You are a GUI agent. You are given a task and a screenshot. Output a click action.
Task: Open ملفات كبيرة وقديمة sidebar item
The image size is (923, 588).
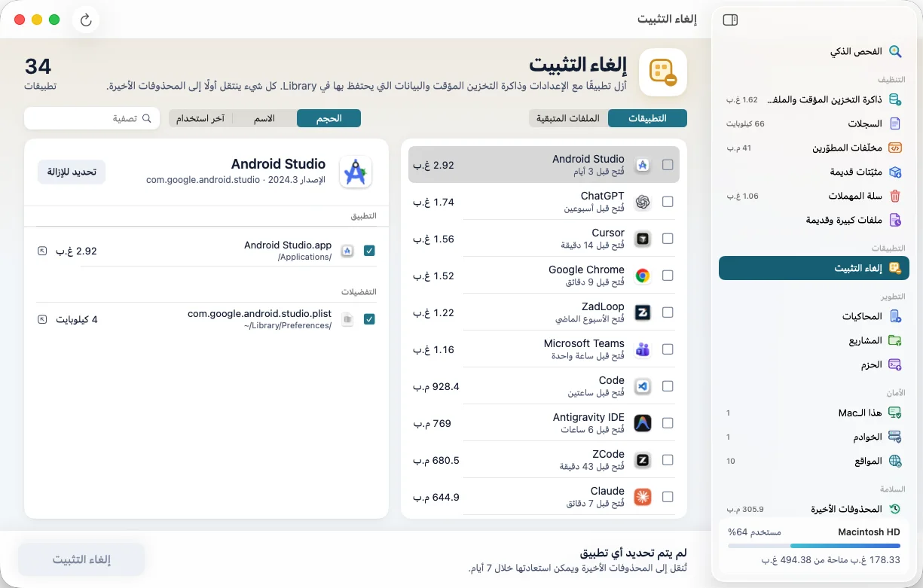click(814, 220)
